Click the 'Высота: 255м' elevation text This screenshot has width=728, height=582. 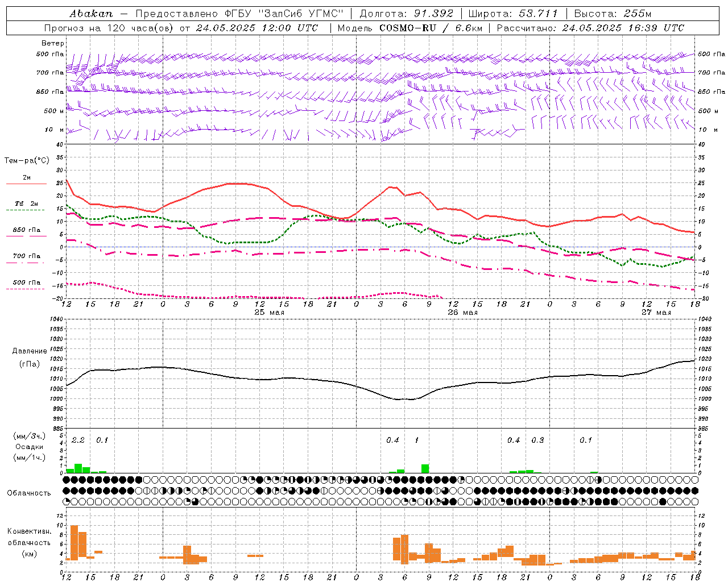(x=613, y=14)
